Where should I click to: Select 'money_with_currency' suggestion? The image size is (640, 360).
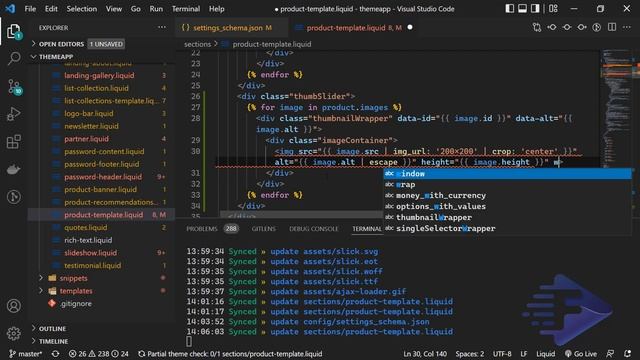tap(507, 196)
